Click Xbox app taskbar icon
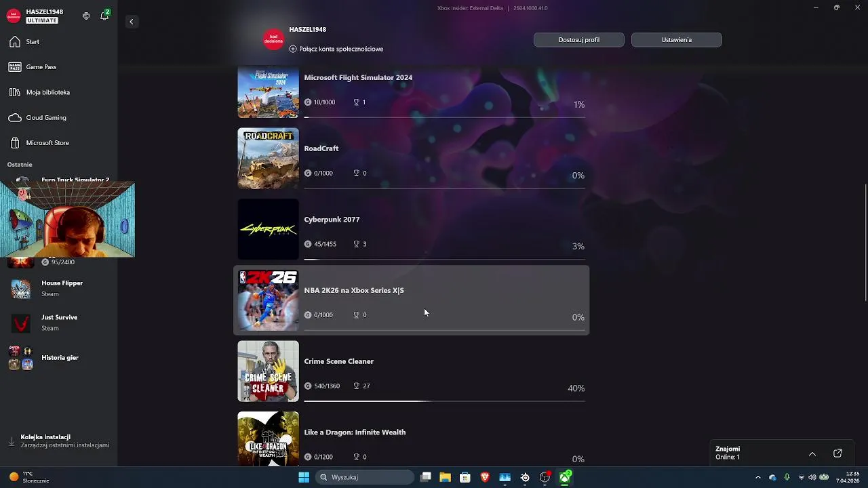 (564, 477)
